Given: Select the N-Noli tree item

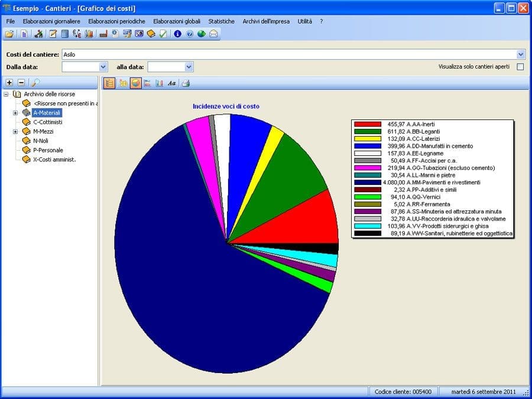Looking at the screenshot, I should (41, 141).
